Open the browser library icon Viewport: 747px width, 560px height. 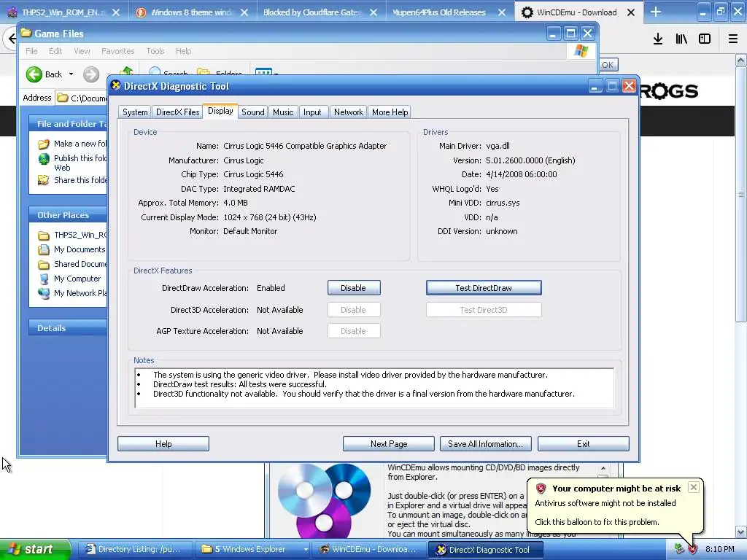coord(681,39)
